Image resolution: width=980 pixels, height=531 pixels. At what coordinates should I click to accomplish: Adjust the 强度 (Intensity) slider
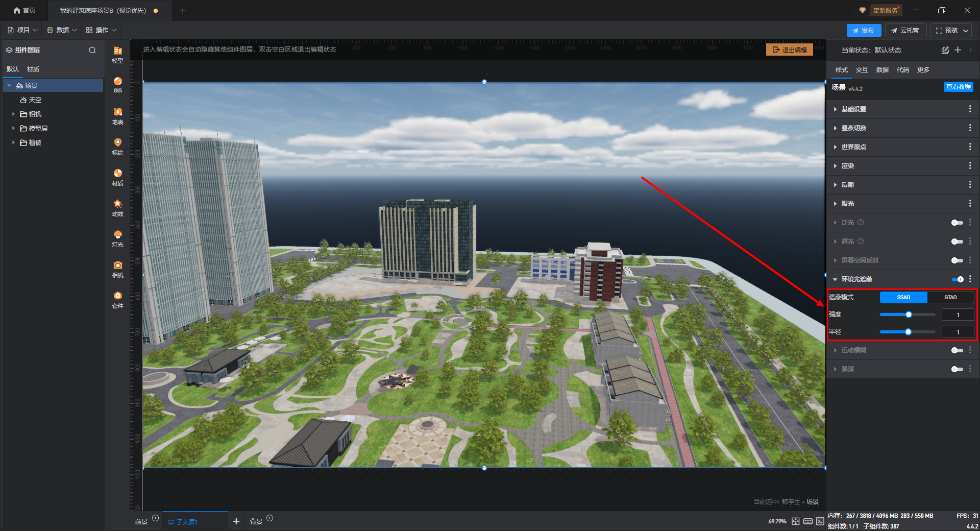pyautogui.click(x=908, y=315)
